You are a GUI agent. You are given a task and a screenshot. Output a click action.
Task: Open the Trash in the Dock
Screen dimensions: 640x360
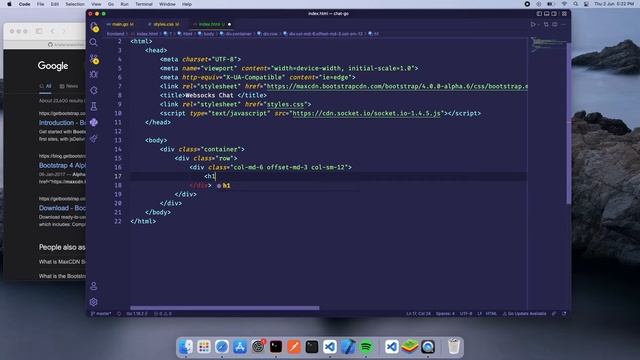[x=453, y=347]
